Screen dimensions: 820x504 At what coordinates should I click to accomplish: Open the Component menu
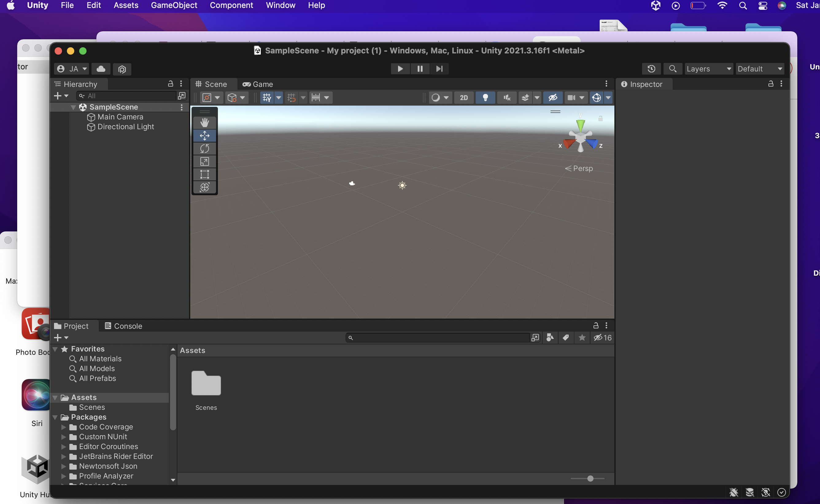pyautogui.click(x=231, y=5)
